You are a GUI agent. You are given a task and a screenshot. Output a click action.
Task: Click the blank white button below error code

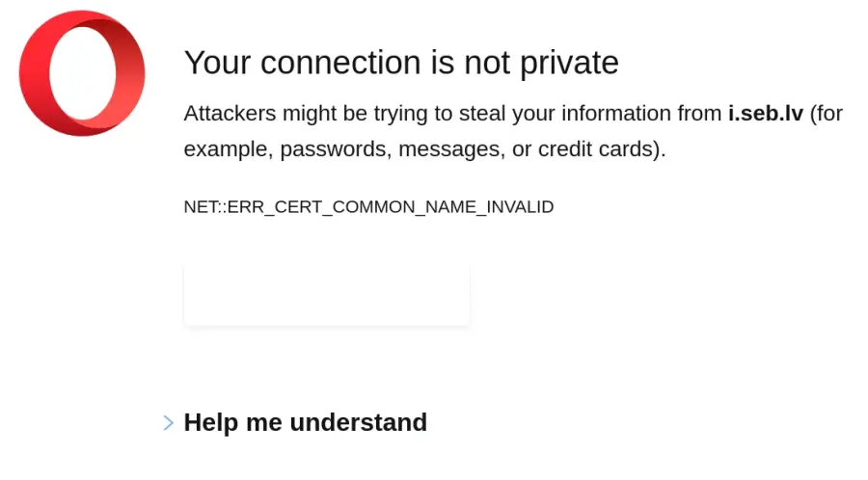(327, 295)
